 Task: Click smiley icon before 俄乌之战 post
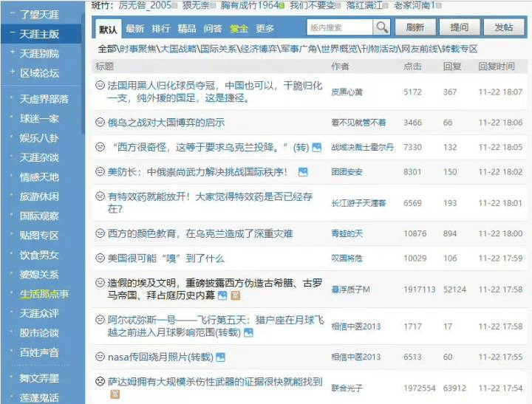tap(100, 123)
